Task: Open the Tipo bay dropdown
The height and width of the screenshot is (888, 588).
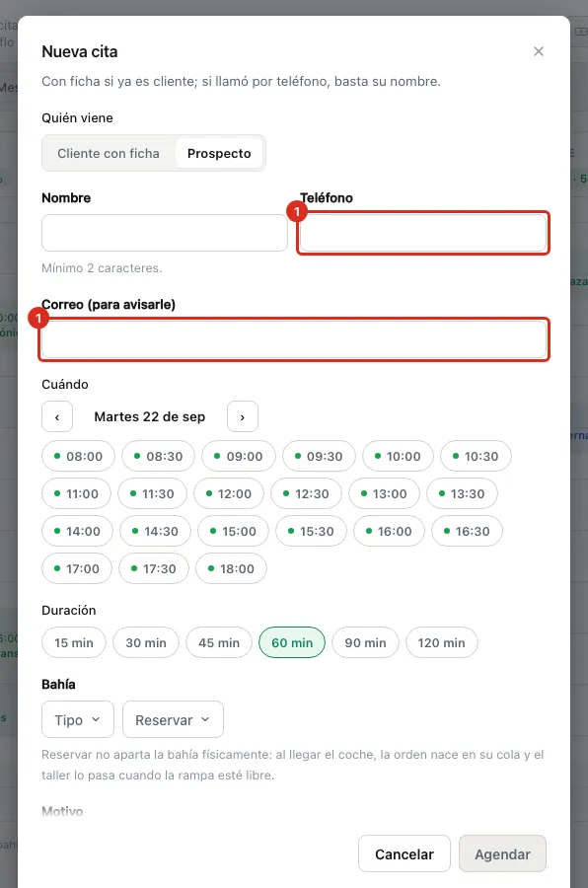Action: [x=78, y=719]
